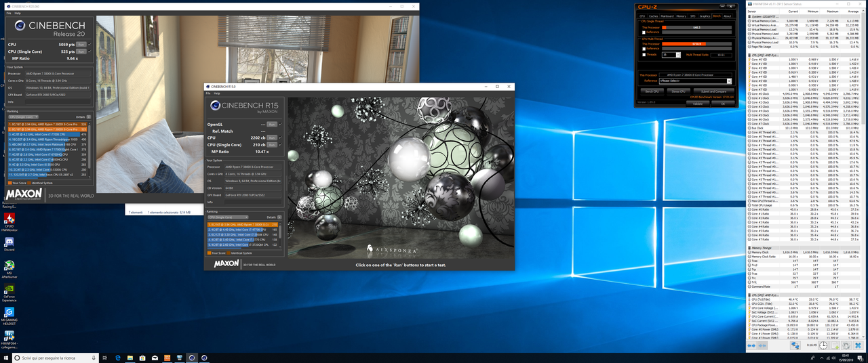Toggle Cinebench R20 ranking Details button
Image resolution: width=868 pixels, height=363 pixels.
click(x=88, y=116)
